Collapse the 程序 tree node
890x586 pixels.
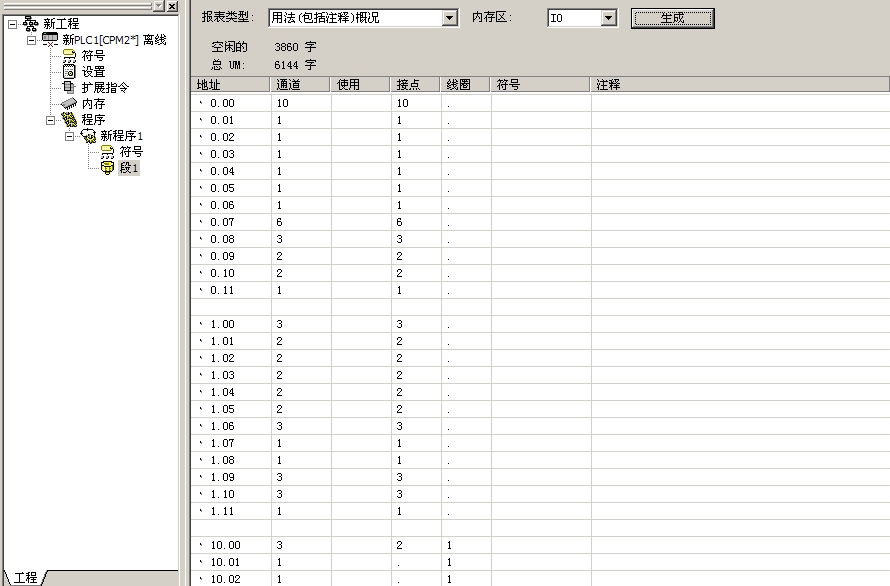50,120
